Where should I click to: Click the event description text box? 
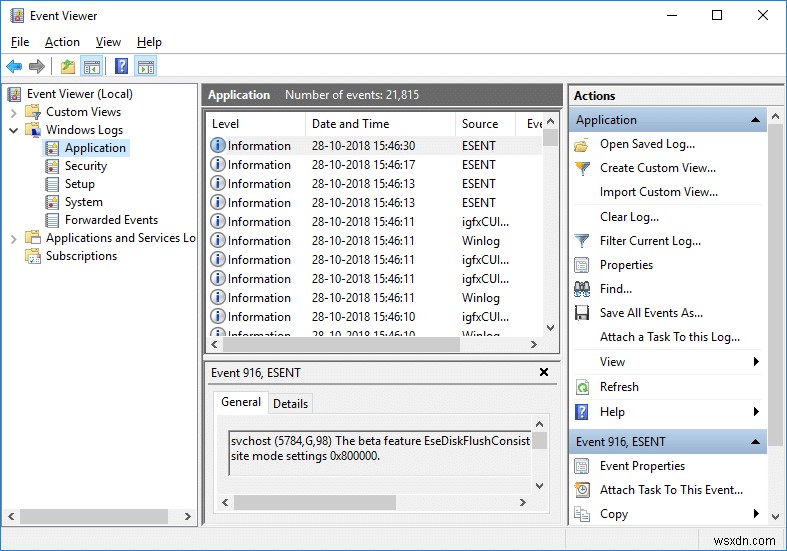pyautogui.click(x=380, y=453)
